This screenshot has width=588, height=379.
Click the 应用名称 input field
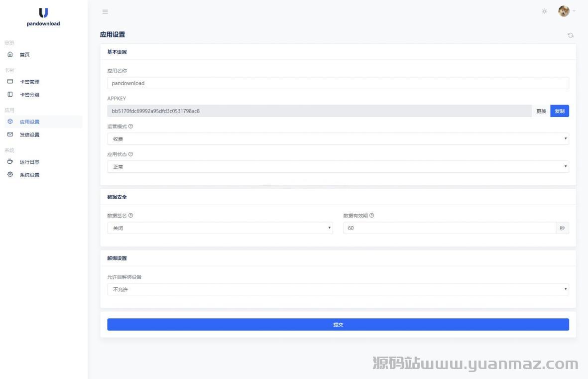point(338,83)
